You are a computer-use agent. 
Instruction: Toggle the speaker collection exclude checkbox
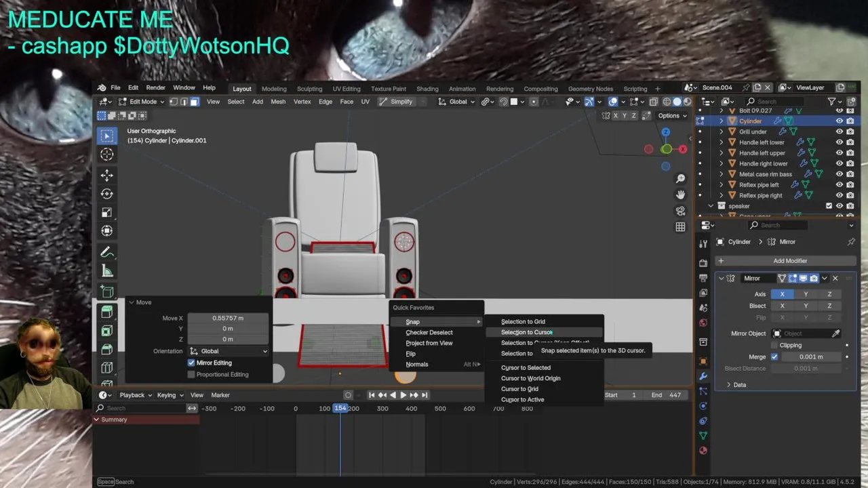point(829,206)
